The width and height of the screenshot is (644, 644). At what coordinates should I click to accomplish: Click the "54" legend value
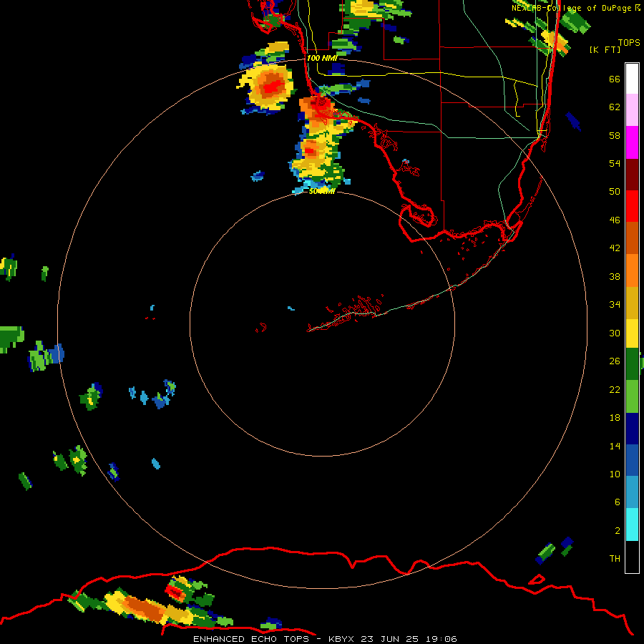[x=615, y=163]
